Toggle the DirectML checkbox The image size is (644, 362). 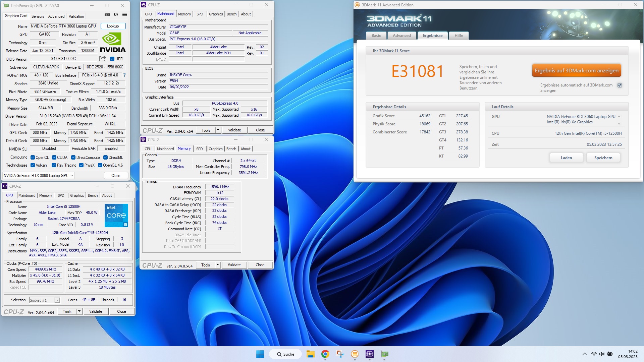click(x=105, y=158)
